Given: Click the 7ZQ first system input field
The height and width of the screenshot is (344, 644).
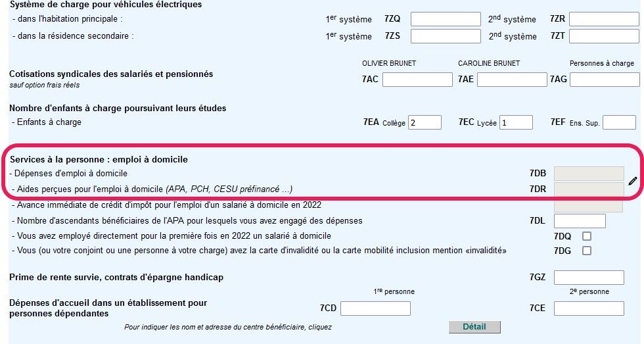Looking at the screenshot, I should tap(446, 19).
